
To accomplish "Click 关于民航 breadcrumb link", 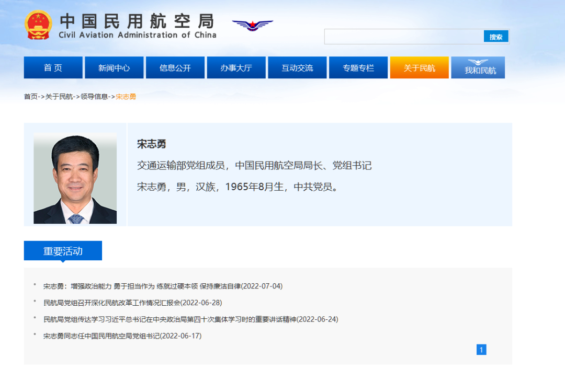I will point(59,97).
